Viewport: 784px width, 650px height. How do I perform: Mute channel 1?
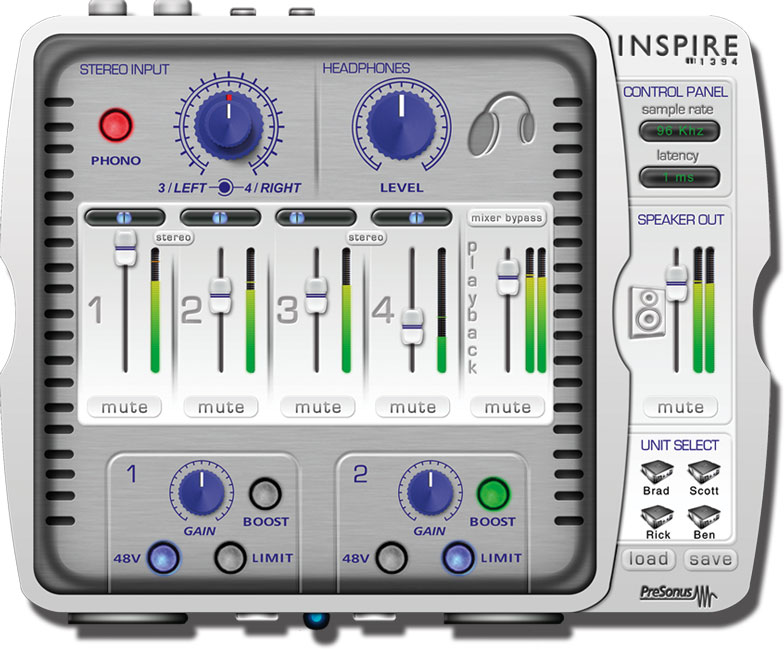[x=124, y=407]
